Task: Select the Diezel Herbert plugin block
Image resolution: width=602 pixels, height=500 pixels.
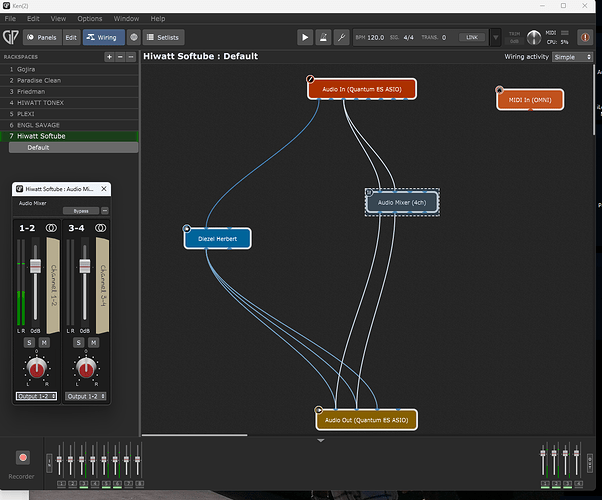Action: [x=218, y=239]
